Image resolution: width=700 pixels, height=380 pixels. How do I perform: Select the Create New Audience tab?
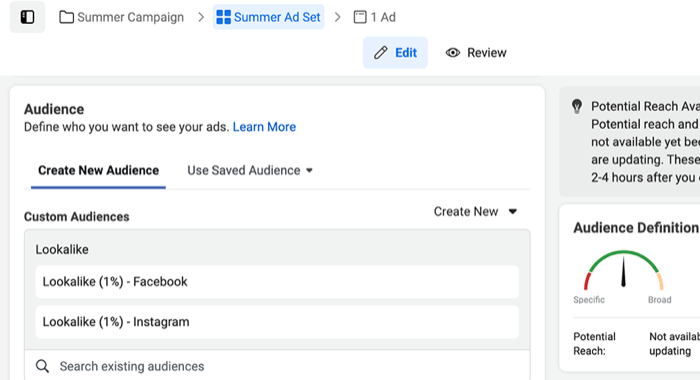(98, 171)
